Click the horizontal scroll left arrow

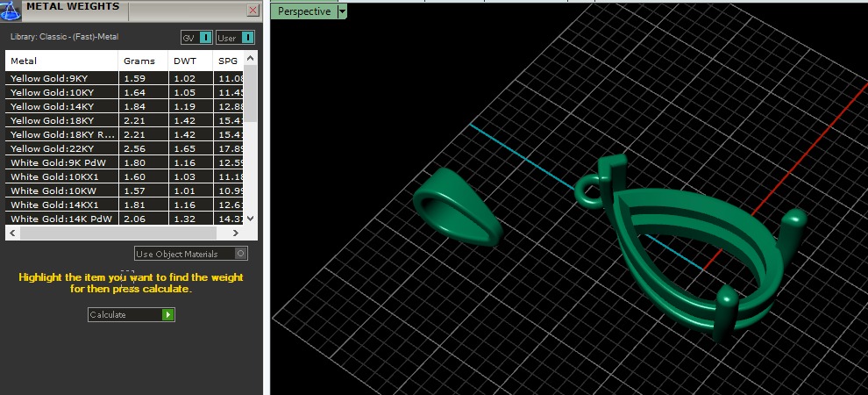(13, 233)
